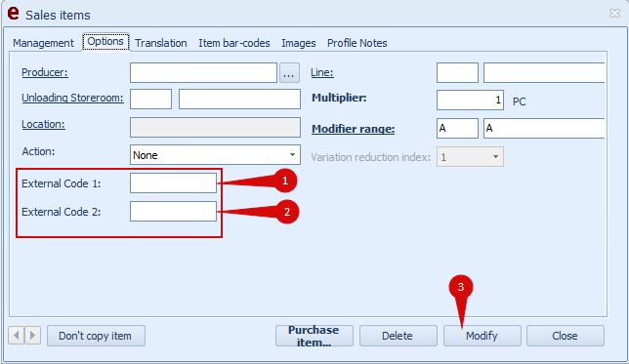Image resolution: width=629 pixels, height=364 pixels.
Task: Click the Line link label
Action: (x=322, y=72)
